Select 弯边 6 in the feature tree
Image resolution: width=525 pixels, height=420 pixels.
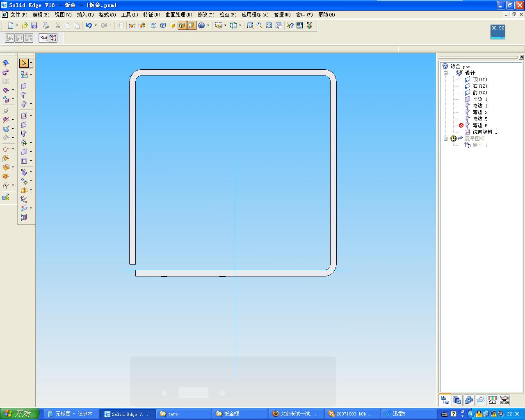point(476,126)
